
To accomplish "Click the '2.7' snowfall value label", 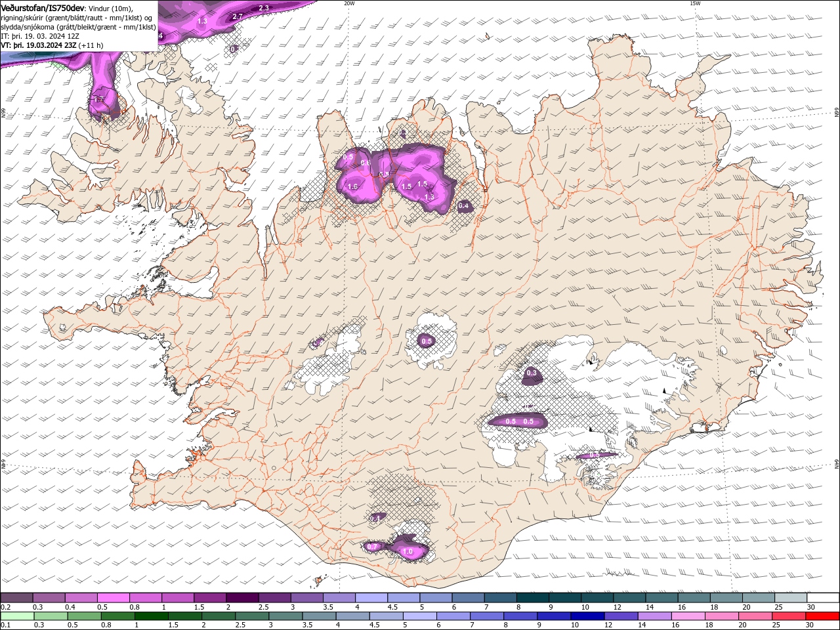I will click(x=238, y=16).
